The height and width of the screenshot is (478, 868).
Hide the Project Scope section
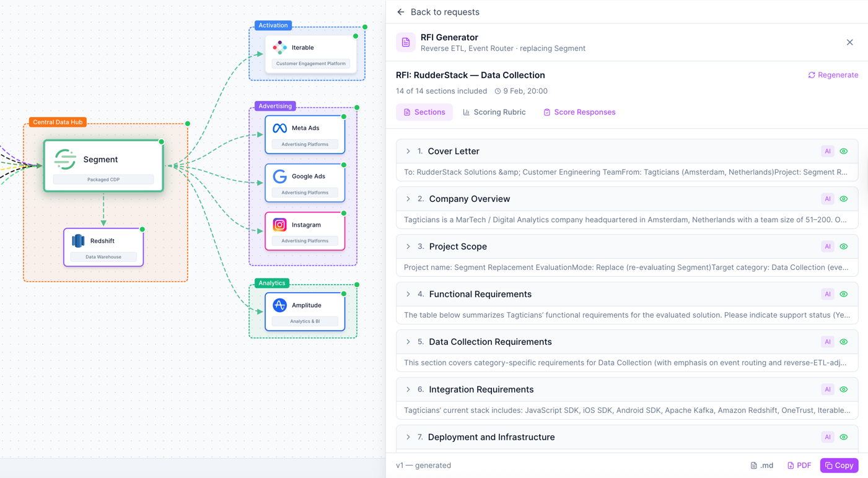(x=843, y=246)
